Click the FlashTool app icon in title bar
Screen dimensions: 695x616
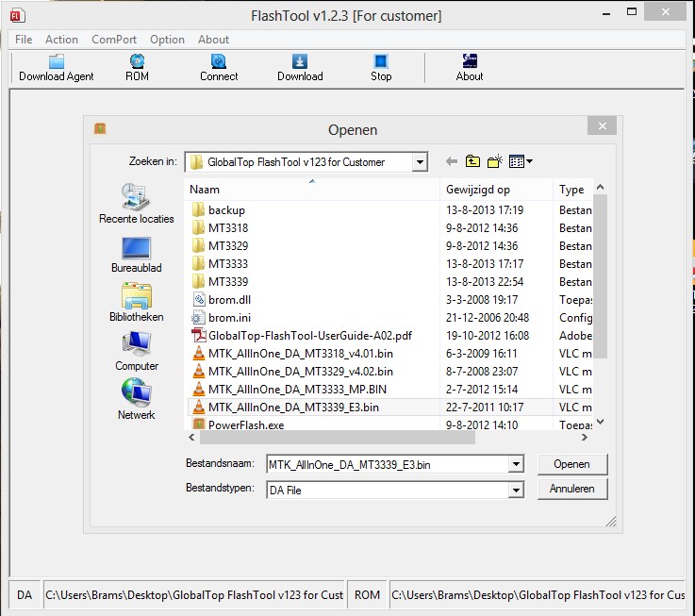point(17,15)
